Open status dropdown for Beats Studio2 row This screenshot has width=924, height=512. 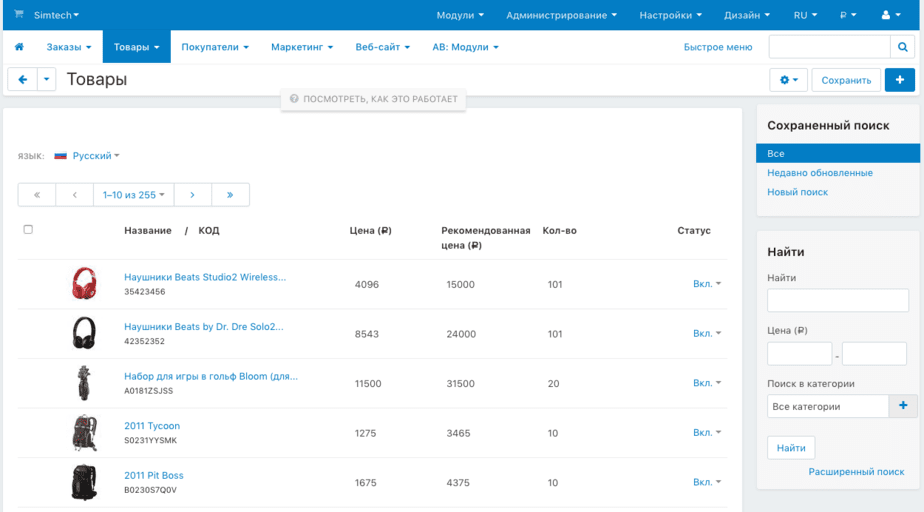pos(707,283)
